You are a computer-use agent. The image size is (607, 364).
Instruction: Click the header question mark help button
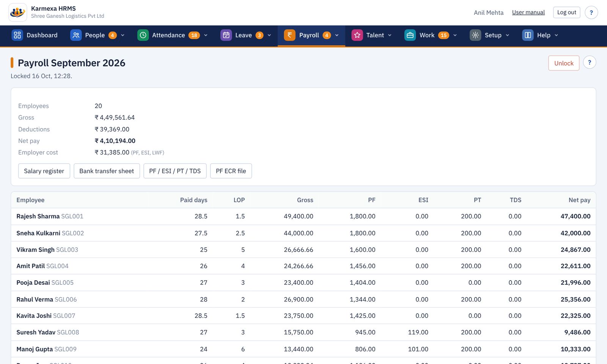591,13
